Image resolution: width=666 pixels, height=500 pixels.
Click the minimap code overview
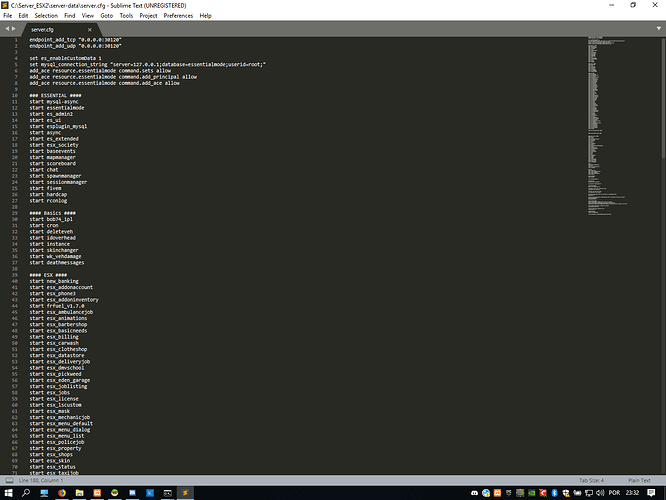pos(607,126)
